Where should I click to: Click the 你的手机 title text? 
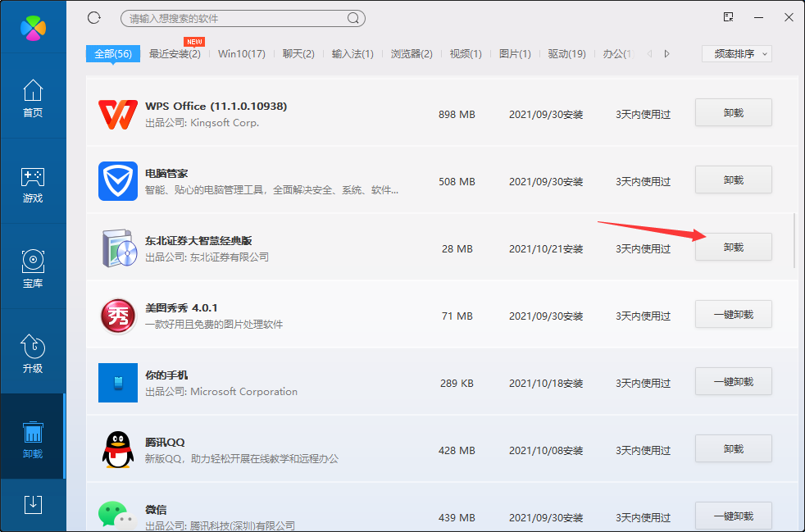click(166, 375)
